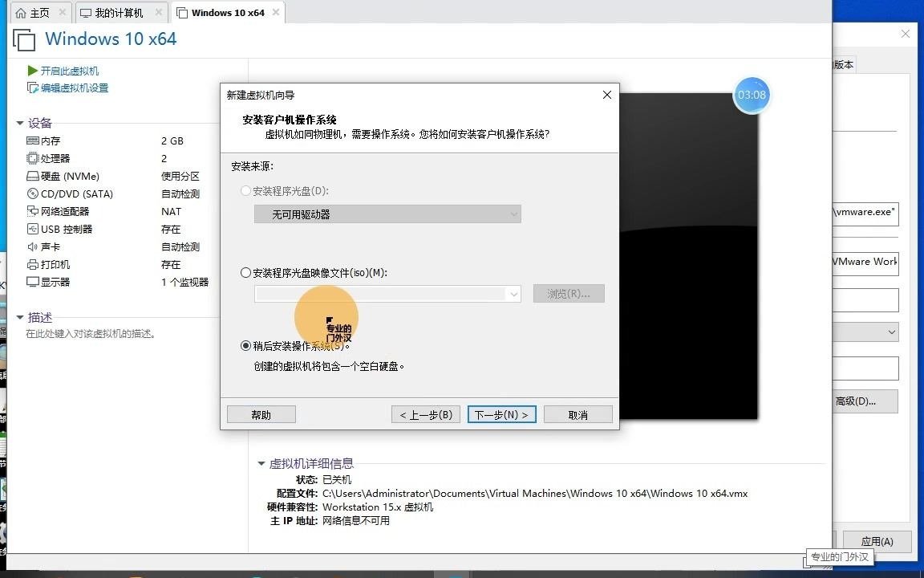The width and height of the screenshot is (924, 578).
Task: Select 稍后安装操作系统 radio button
Action: click(245, 345)
